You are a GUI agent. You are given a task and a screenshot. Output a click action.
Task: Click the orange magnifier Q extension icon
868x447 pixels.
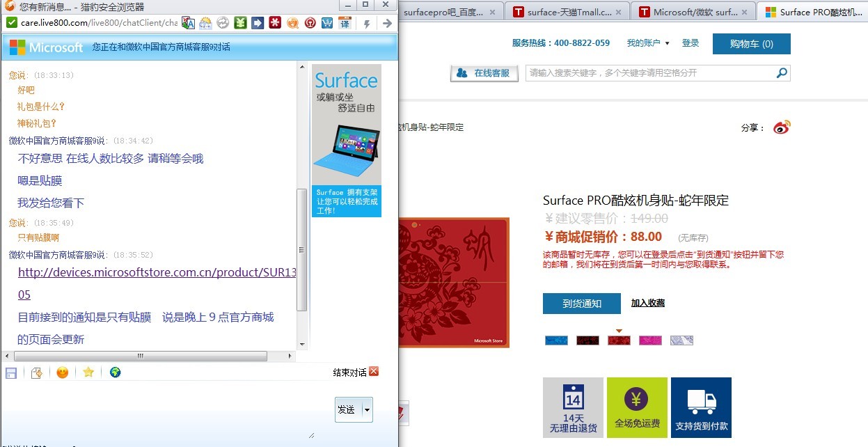(x=292, y=23)
